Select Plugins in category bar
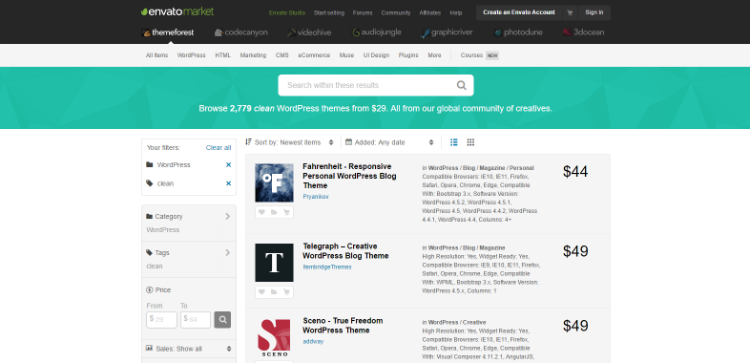The image size is (750, 363). click(x=408, y=55)
